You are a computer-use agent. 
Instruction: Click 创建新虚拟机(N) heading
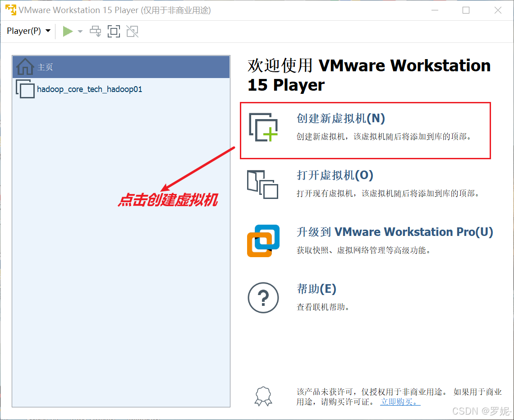[340, 118]
